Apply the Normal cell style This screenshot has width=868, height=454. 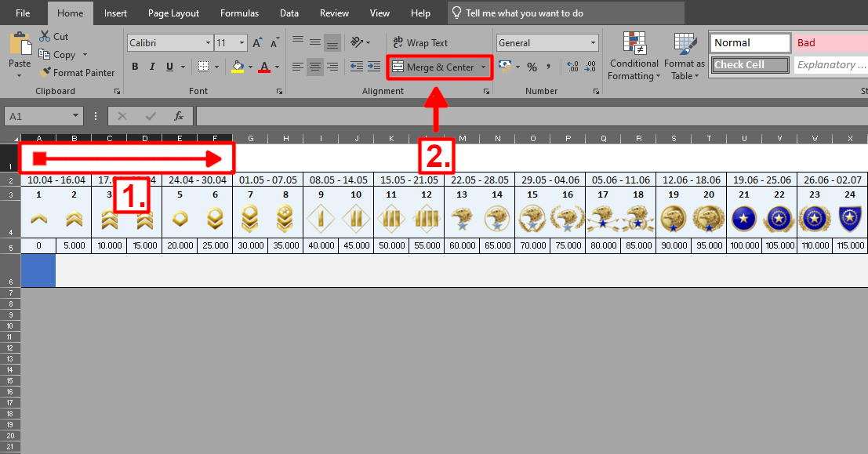pyautogui.click(x=750, y=42)
